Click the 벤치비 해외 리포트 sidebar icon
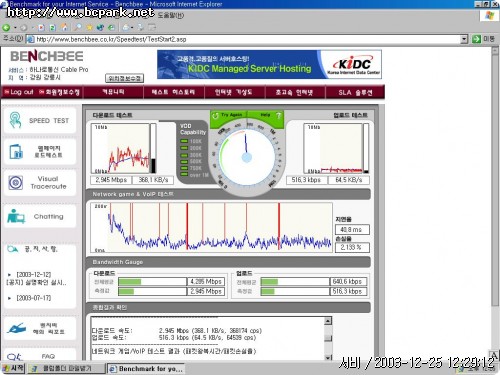The image size is (500, 375). [x=16, y=328]
